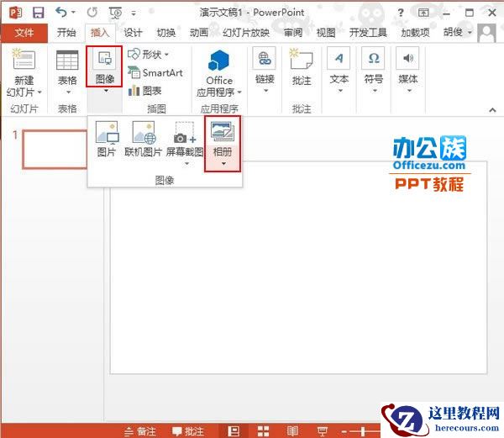Click the 相册 photo album button
This screenshot has height=438, width=504.
[223, 144]
